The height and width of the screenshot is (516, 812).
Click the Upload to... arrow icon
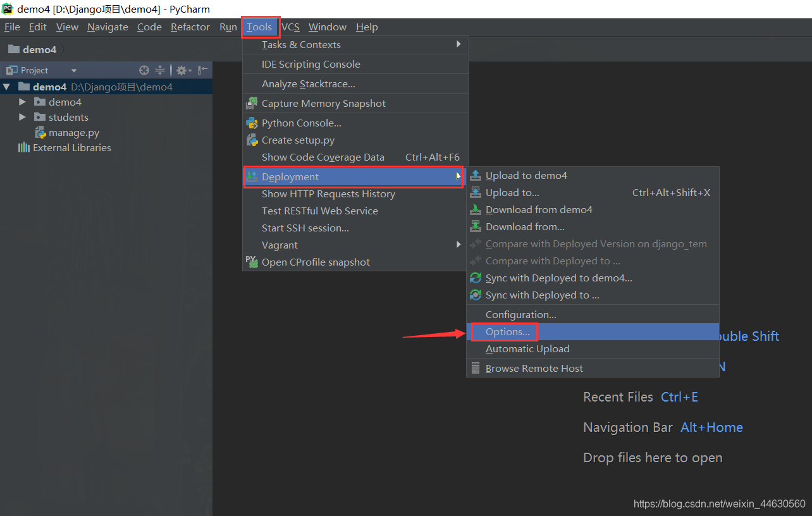[x=476, y=192]
